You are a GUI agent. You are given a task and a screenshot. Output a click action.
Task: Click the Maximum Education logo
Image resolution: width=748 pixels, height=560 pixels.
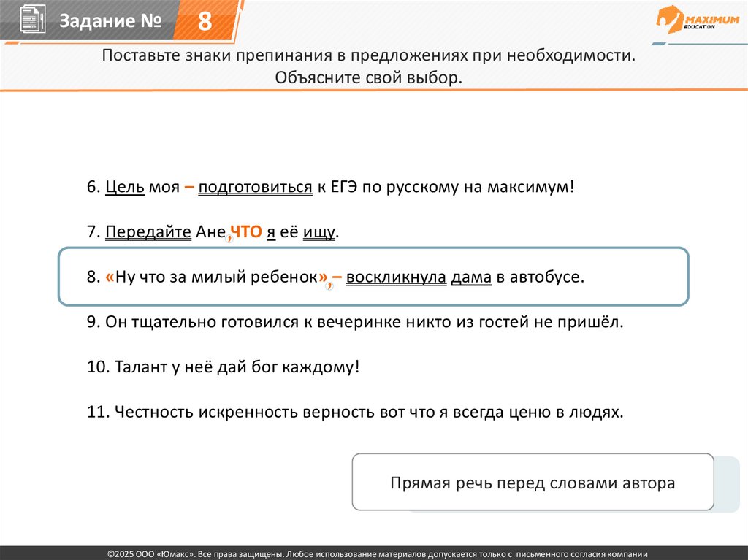pyautogui.click(x=697, y=21)
